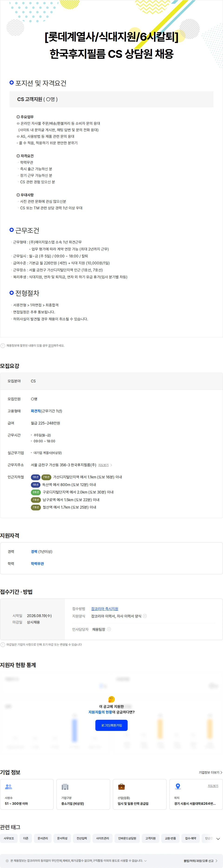
Task: Click the briefcase icon on the 산업(업종) card
Action: (x=121, y=787)
